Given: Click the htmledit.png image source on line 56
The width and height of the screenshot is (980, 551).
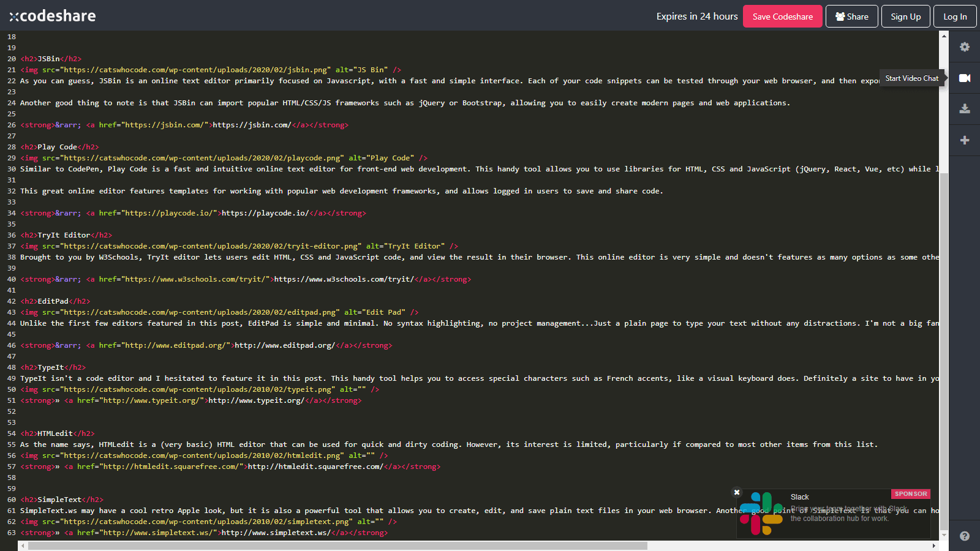Looking at the screenshot, I should click(x=202, y=455).
